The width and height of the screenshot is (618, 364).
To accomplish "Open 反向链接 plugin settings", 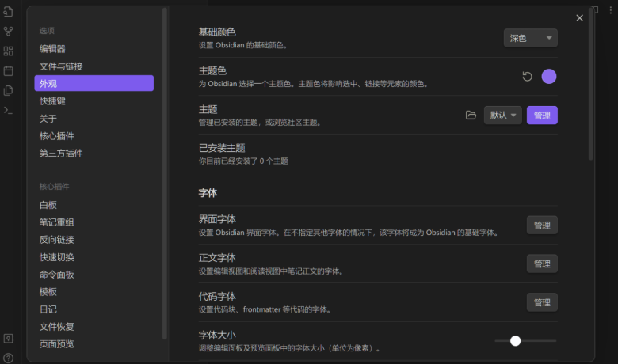I will (x=94, y=240).
